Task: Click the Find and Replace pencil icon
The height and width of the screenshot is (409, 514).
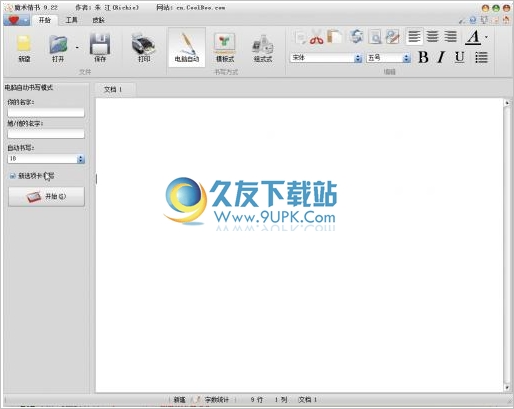Action: (x=393, y=37)
